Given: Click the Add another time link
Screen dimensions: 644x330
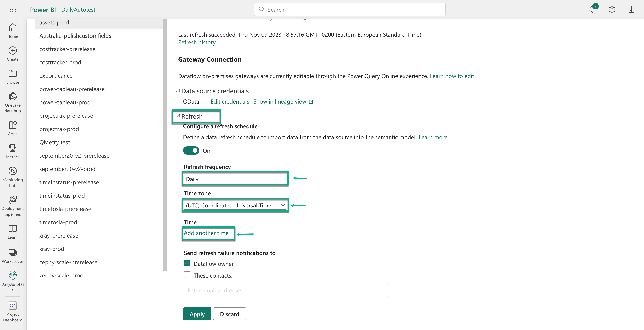Looking at the screenshot, I should pyautogui.click(x=206, y=233).
